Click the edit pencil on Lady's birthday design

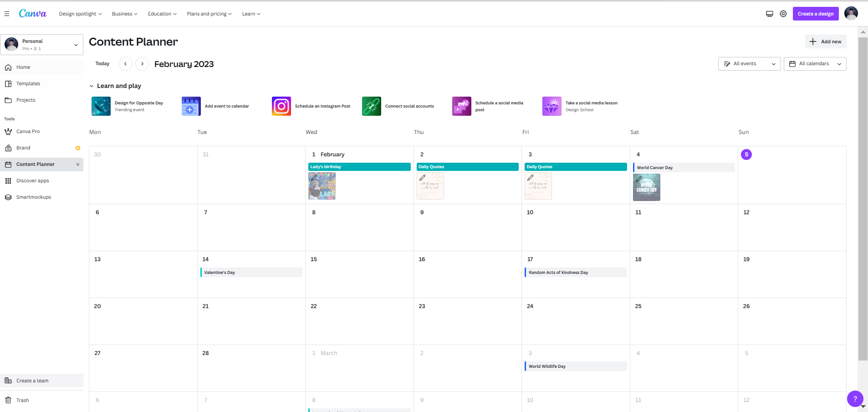pos(314,178)
